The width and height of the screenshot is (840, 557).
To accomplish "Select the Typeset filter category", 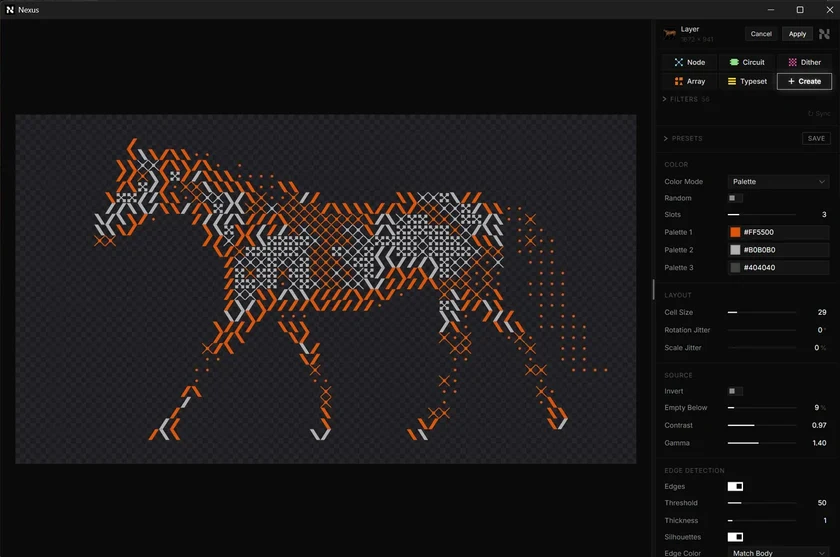I will coord(746,81).
